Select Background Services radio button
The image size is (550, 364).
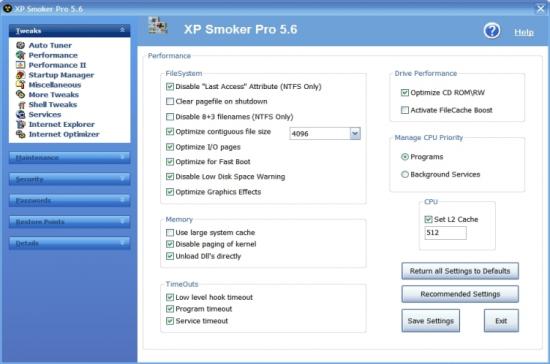pyautogui.click(x=405, y=174)
